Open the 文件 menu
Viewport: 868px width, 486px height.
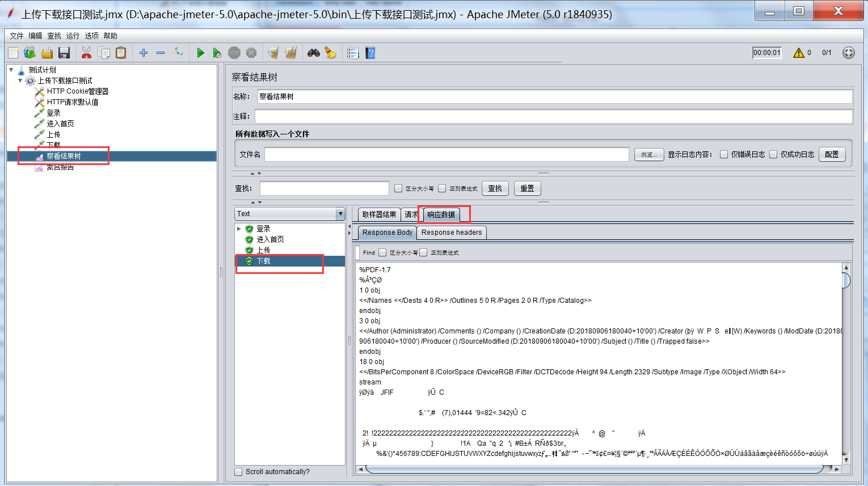pos(16,36)
